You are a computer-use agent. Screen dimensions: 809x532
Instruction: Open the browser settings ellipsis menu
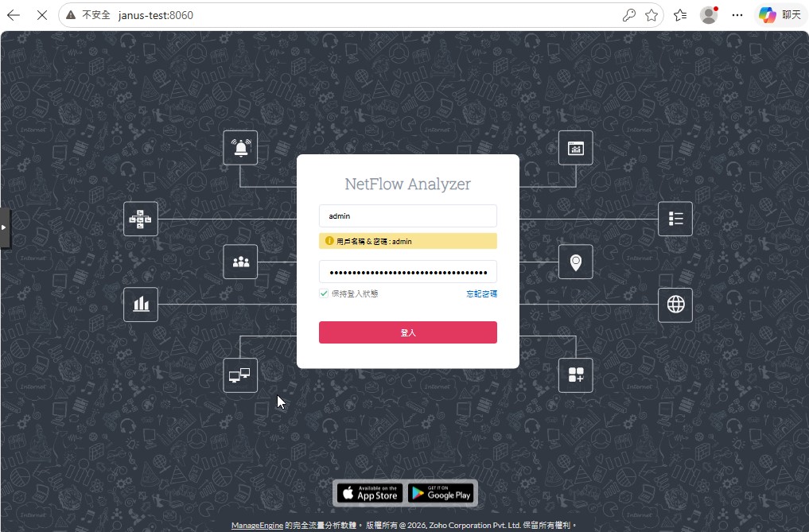click(x=737, y=15)
